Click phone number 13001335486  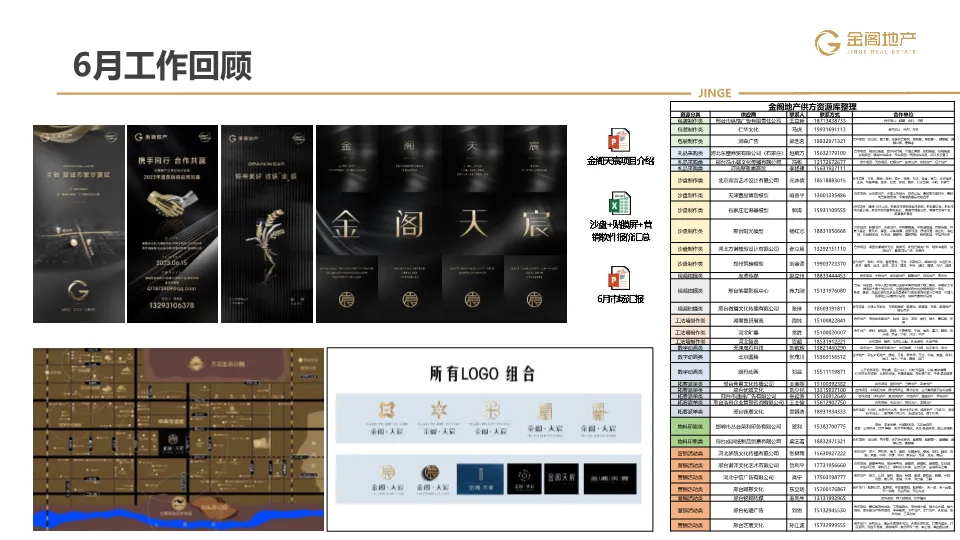click(x=830, y=195)
